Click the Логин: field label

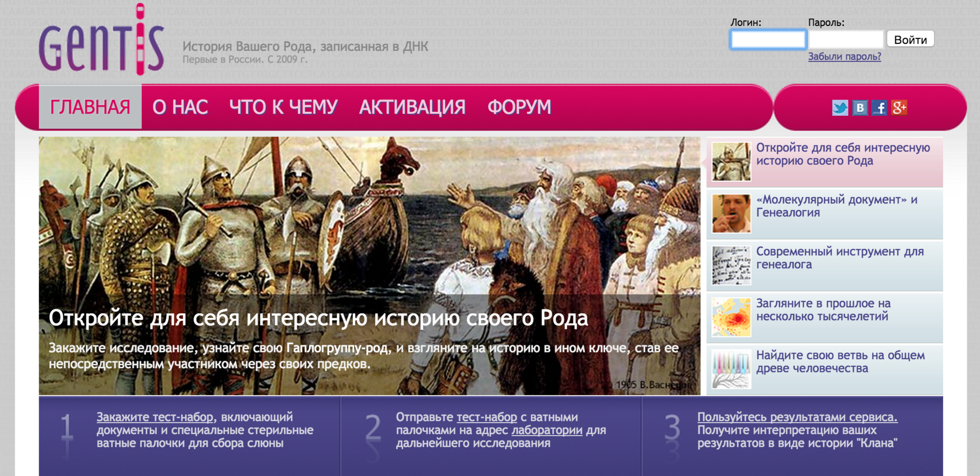[746, 22]
